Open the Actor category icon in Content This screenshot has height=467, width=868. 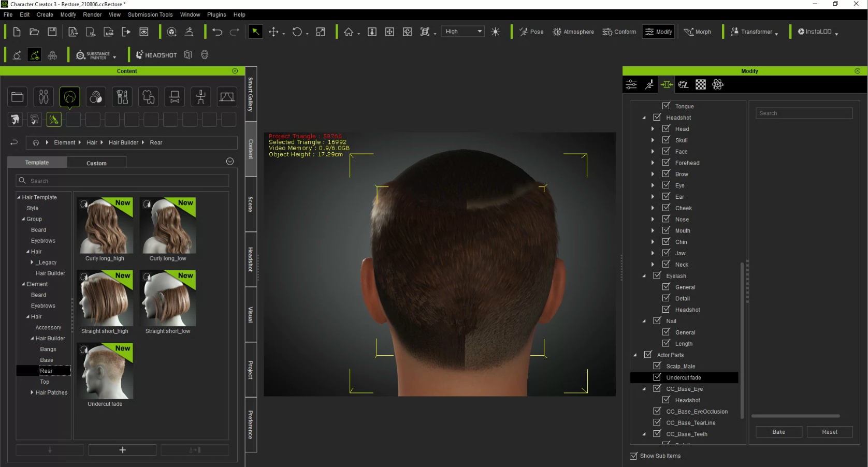coord(44,97)
